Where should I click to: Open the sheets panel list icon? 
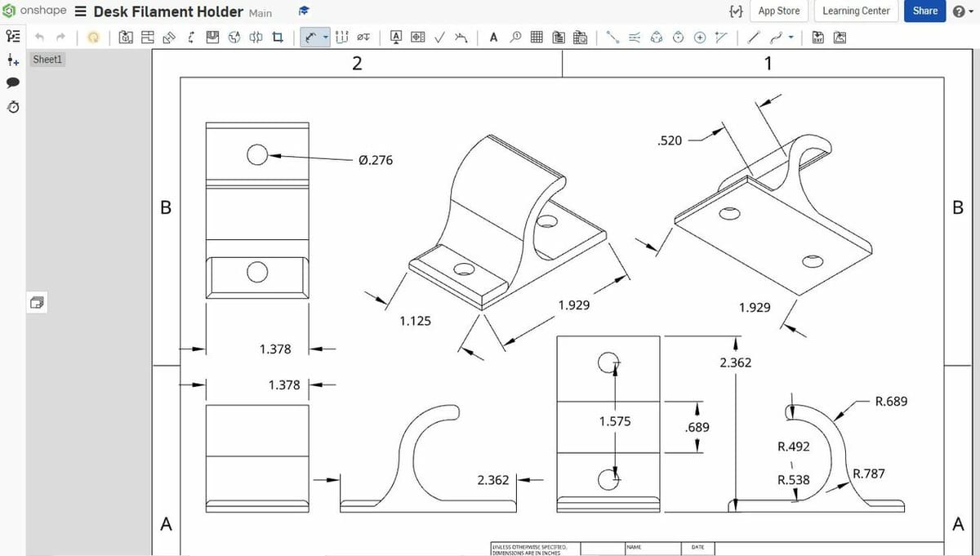[x=13, y=37]
